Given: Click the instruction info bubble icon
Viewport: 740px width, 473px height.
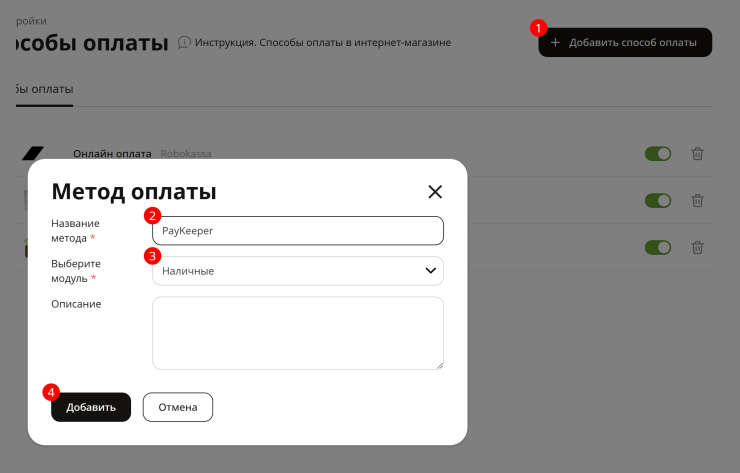Looking at the screenshot, I should [184, 42].
